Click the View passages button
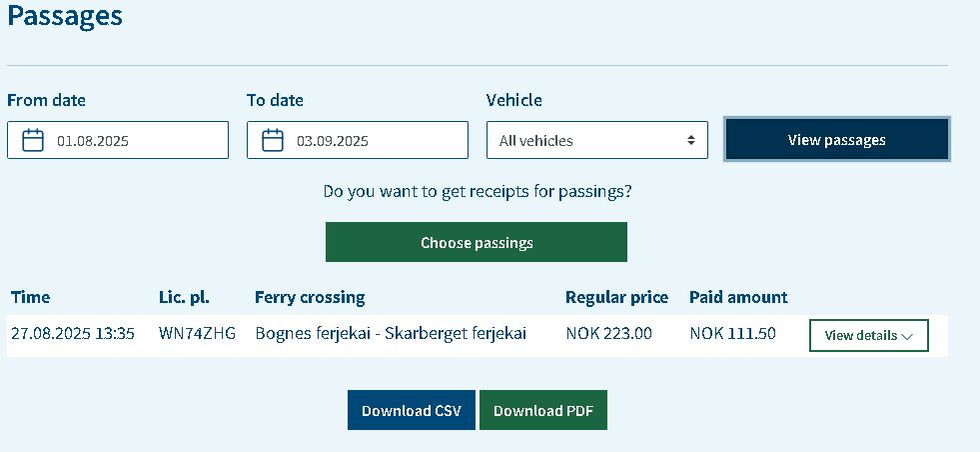This screenshot has width=980, height=452. click(x=837, y=140)
